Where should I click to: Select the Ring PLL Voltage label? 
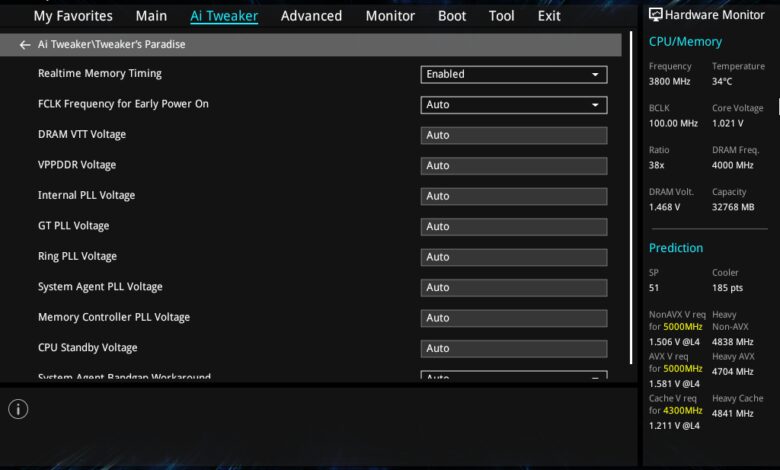tap(78, 256)
